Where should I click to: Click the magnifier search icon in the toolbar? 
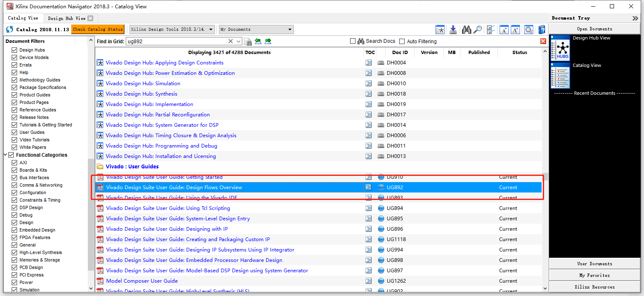pos(478,29)
